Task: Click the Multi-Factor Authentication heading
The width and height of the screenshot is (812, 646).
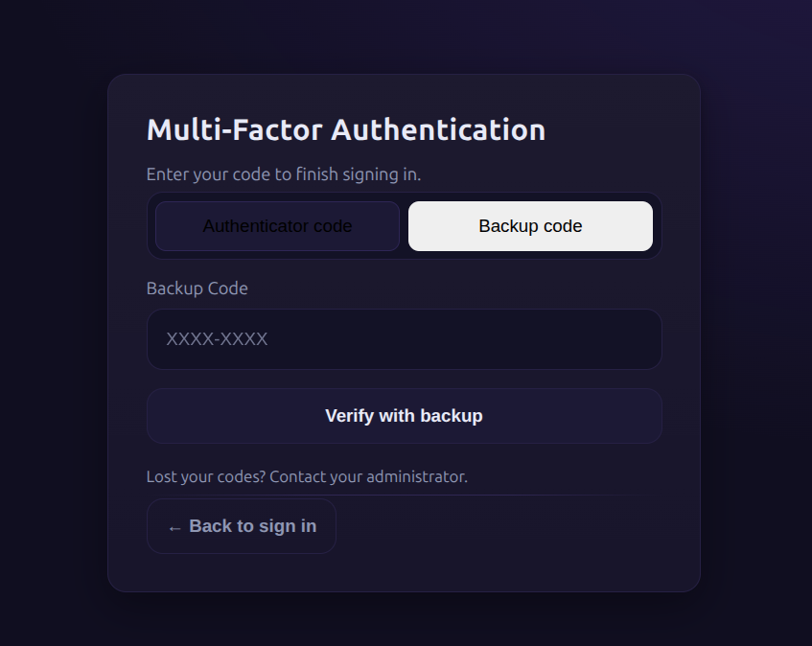Action: 346,129
